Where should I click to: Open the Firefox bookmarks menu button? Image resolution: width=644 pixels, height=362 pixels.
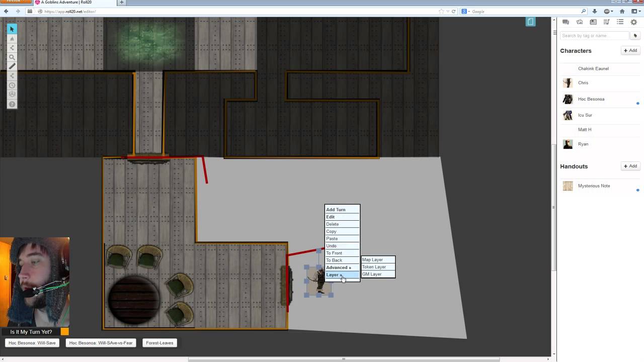(x=635, y=11)
